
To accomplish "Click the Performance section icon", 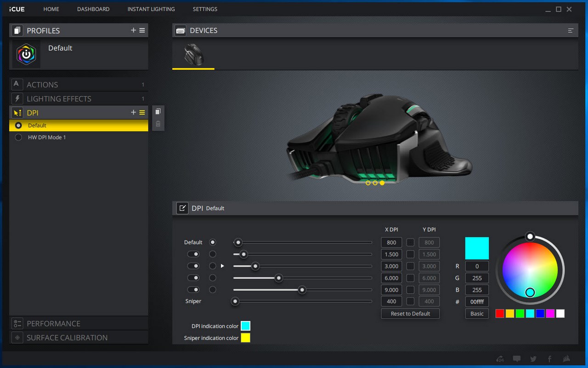I will coord(17,323).
